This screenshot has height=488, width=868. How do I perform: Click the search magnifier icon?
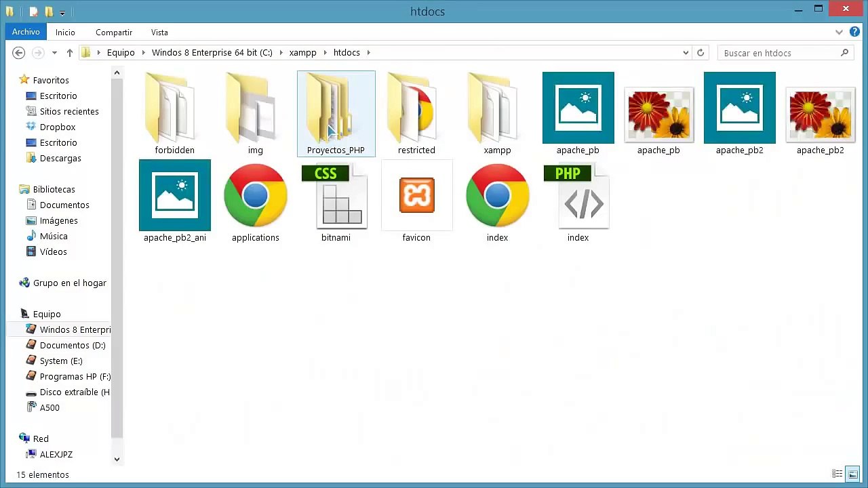844,53
